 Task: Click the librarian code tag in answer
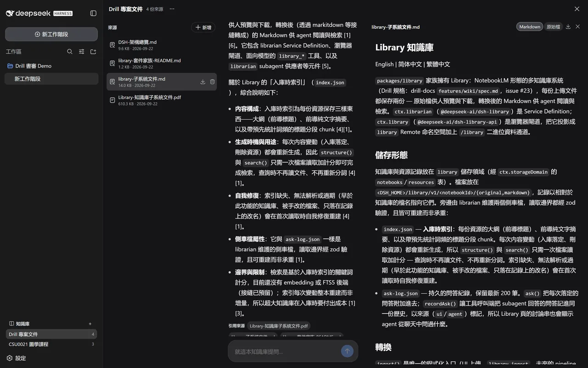[x=243, y=66]
